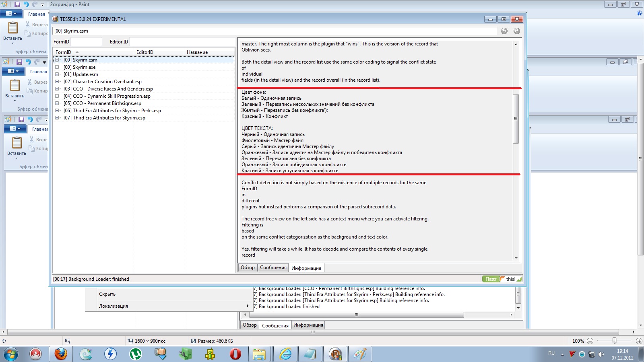Click the forward navigation arrow in TES5Edit
The image size is (644, 362).
click(x=517, y=31)
